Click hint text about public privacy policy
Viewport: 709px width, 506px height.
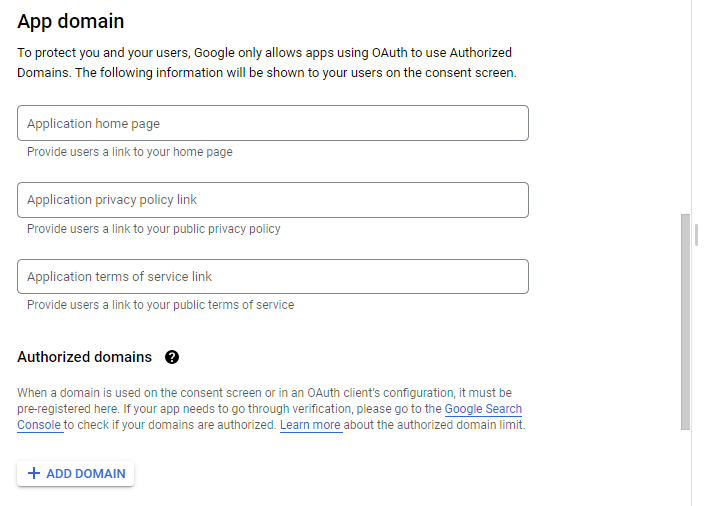154,229
